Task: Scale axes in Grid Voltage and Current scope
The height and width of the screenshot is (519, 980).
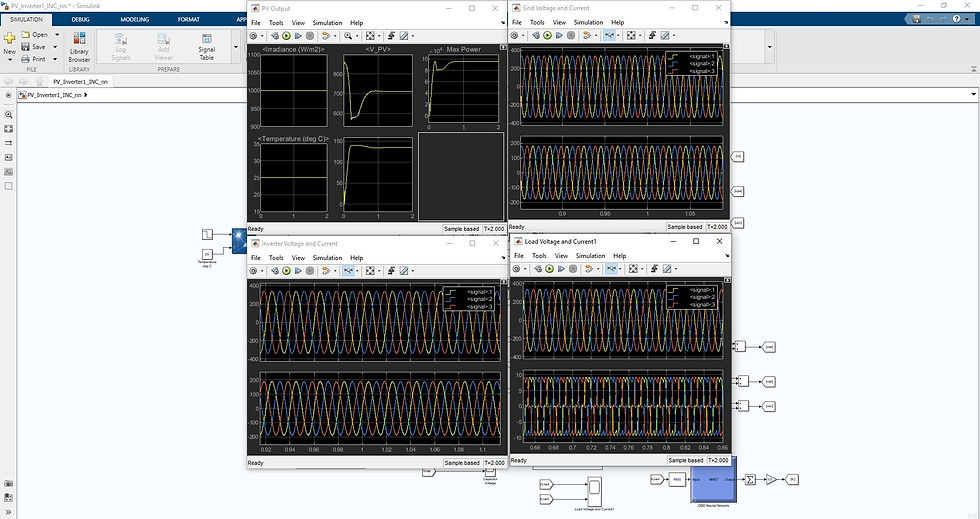Action: click(x=631, y=36)
